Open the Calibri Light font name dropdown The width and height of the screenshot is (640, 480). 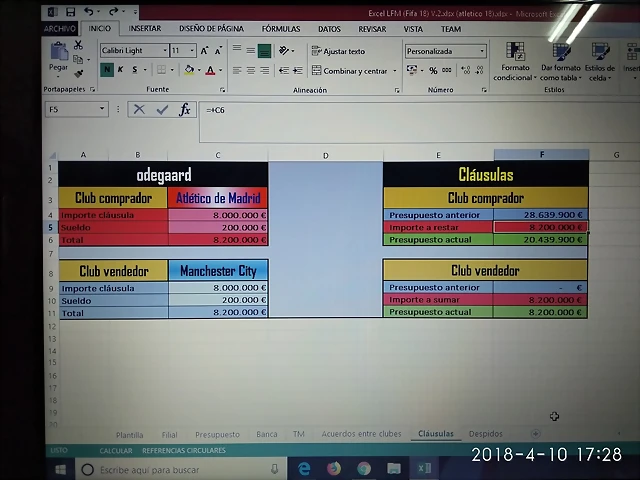165,51
